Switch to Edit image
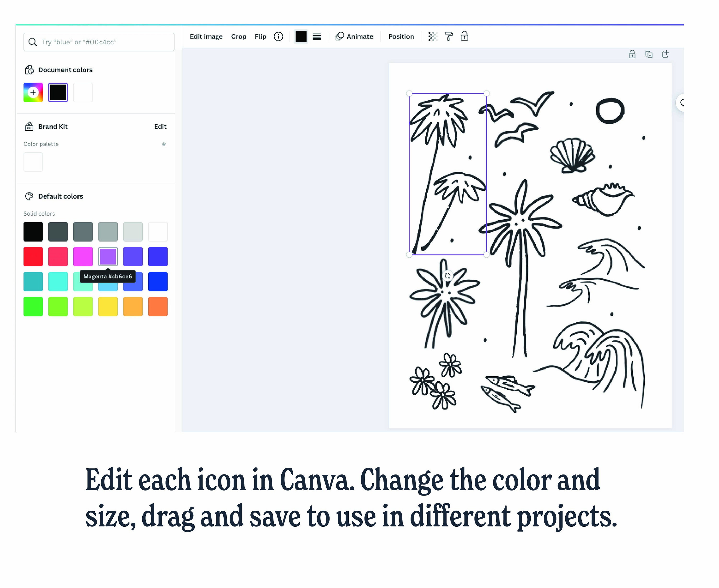The width and height of the screenshot is (719, 588). (x=206, y=36)
